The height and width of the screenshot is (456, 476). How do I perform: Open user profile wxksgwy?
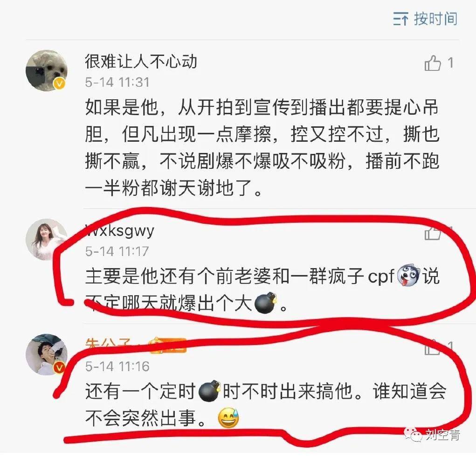point(120,231)
